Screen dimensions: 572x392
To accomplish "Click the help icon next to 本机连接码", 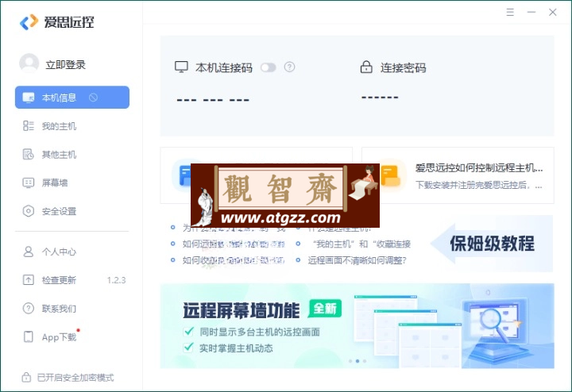I will (x=290, y=67).
